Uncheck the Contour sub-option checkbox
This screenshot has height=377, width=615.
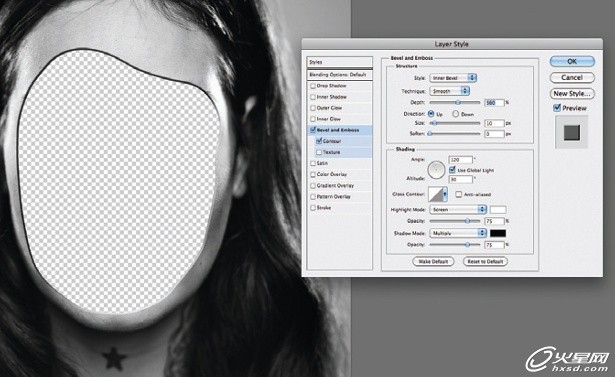[319, 141]
